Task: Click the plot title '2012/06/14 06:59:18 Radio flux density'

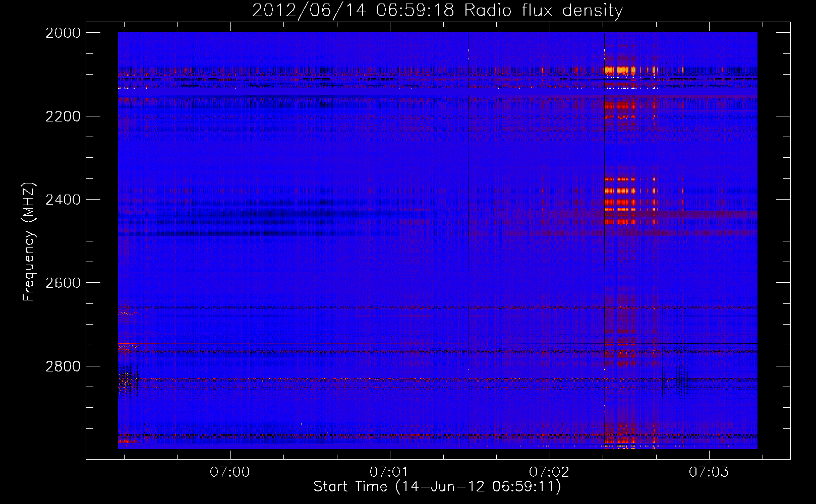Action: tap(437, 10)
